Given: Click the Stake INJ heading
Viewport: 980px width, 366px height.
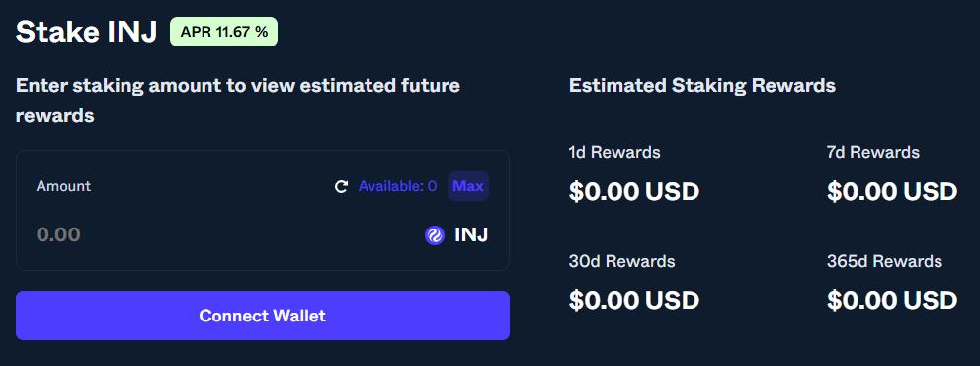Looking at the screenshot, I should 86,32.
